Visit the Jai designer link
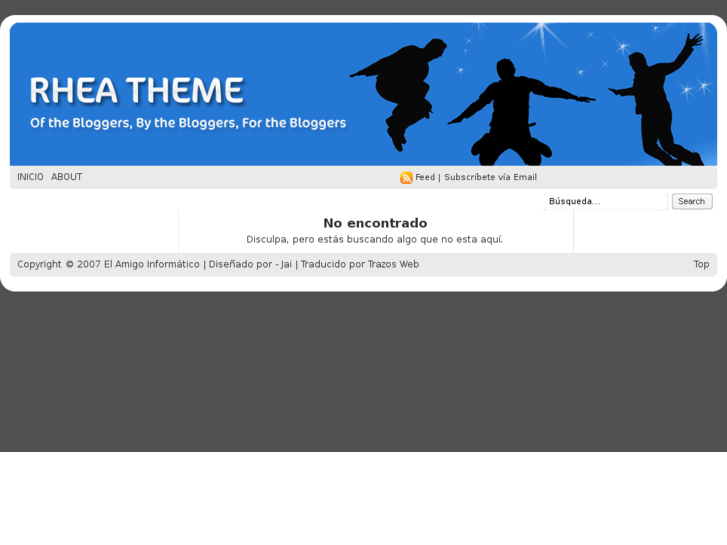 point(286,264)
